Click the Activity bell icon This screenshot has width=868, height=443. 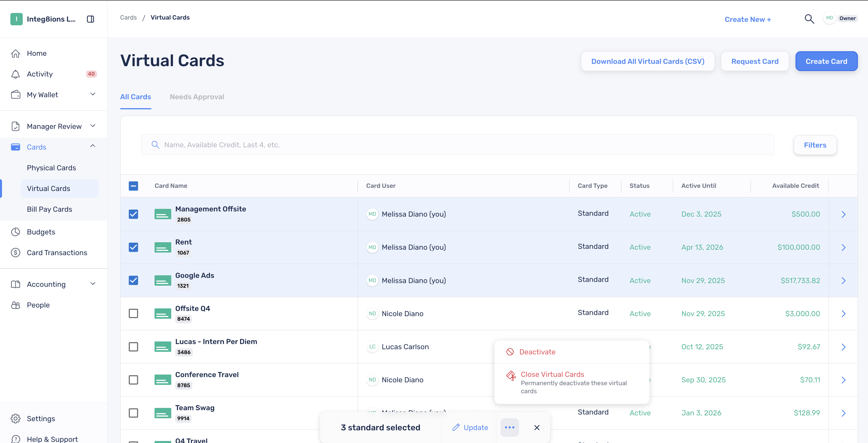[x=16, y=74]
